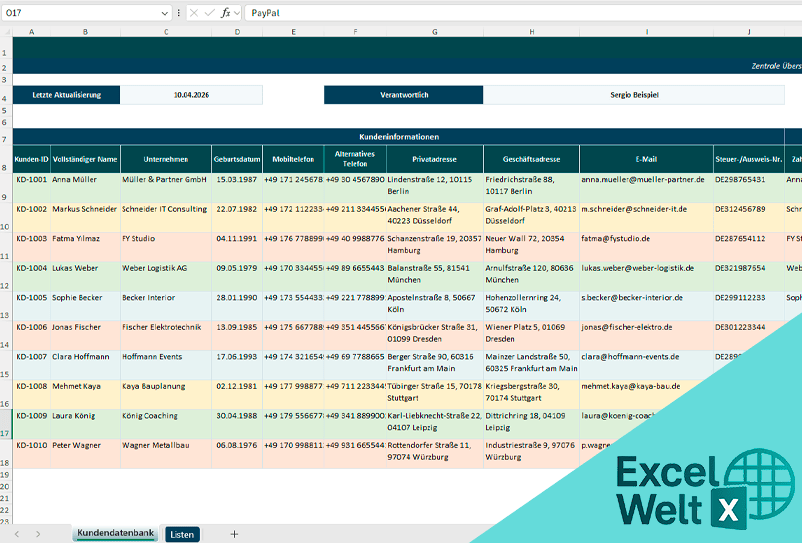Click the date cell 10.04.2026
Image resolution: width=802 pixels, height=543 pixels.
tap(191, 95)
